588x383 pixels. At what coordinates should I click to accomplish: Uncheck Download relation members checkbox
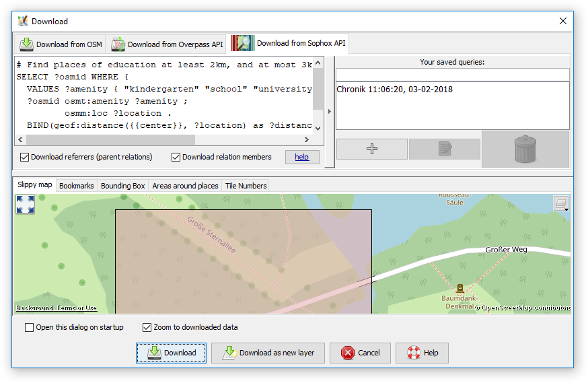point(176,157)
